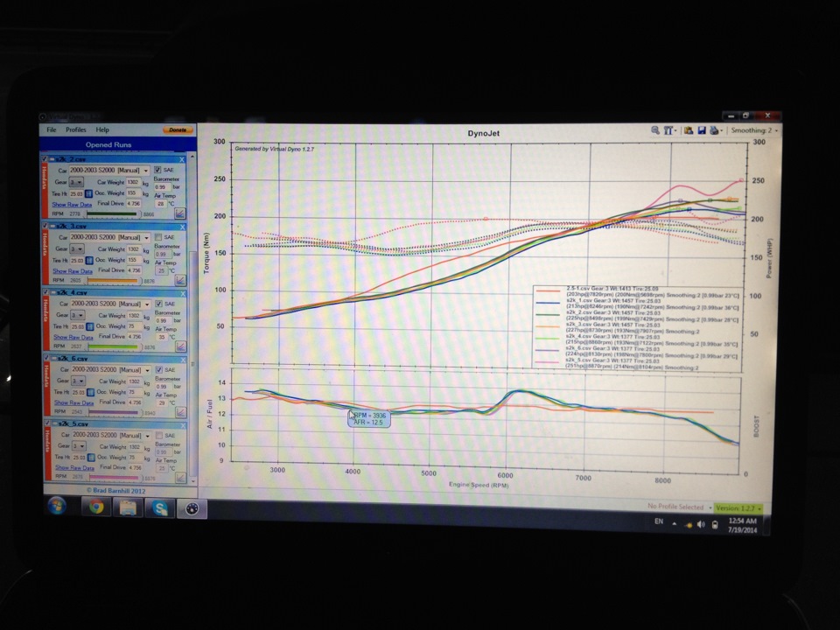Uncheck SAE for s2k_6.csv

(159, 369)
